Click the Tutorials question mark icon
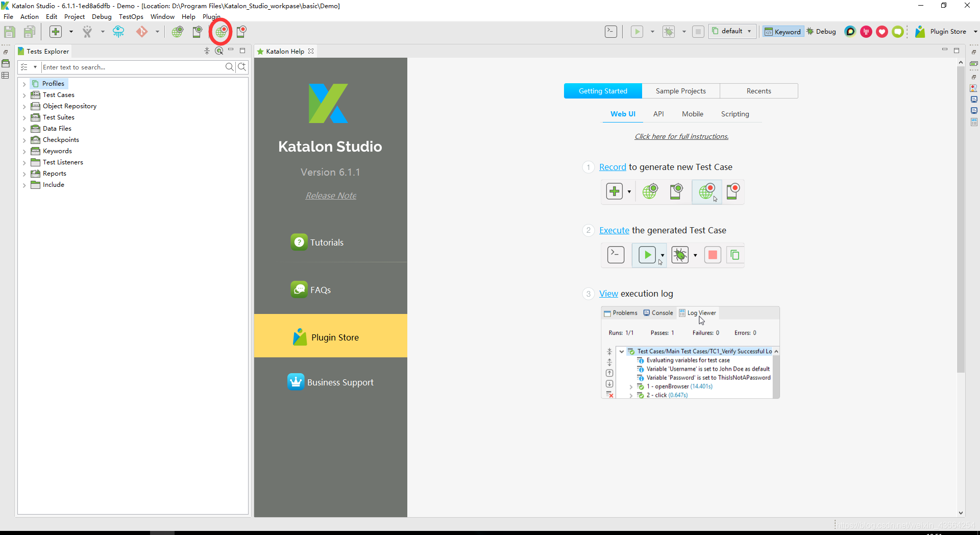The width and height of the screenshot is (980, 535). click(299, 242)
